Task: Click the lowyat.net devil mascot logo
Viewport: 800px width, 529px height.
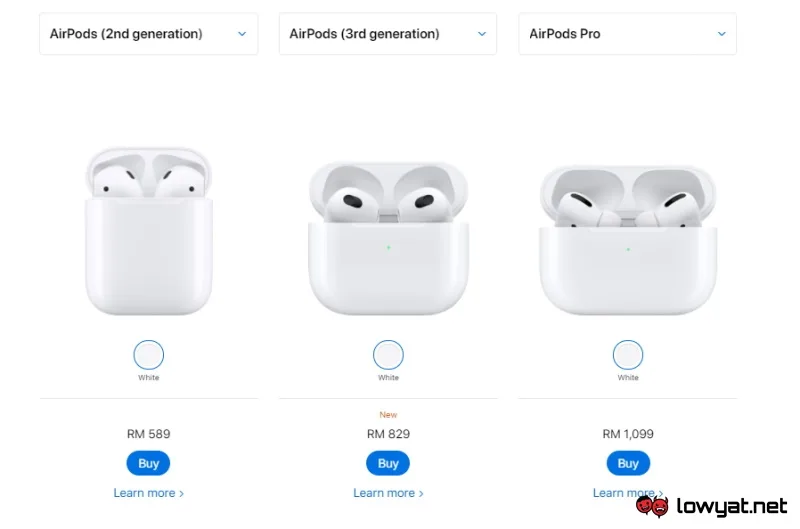Action: (x=652, y=506)
